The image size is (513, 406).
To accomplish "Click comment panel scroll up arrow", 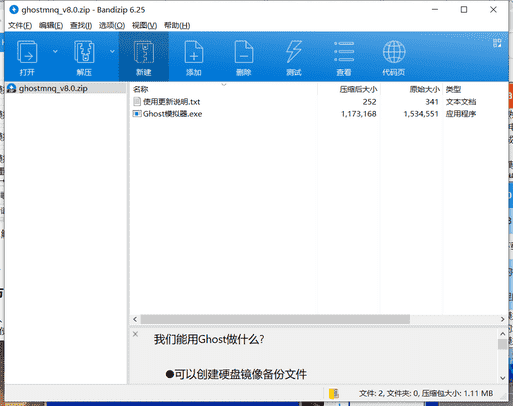I will 503,334.
